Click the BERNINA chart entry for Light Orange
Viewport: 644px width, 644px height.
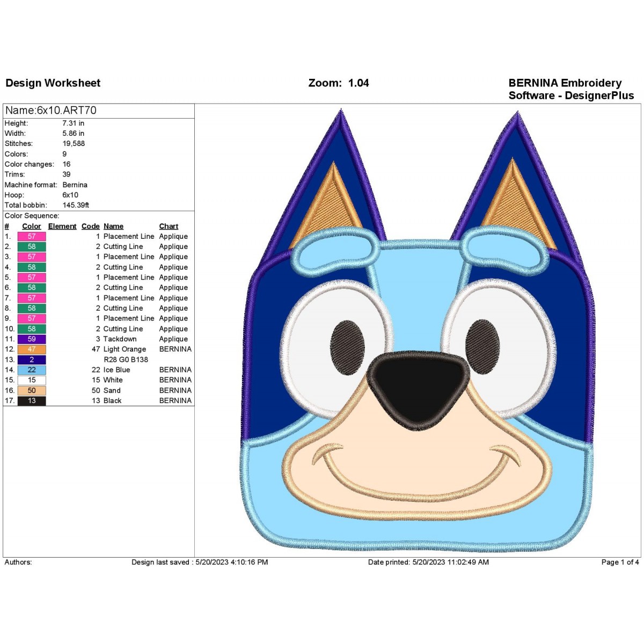(x=175, y=349)
